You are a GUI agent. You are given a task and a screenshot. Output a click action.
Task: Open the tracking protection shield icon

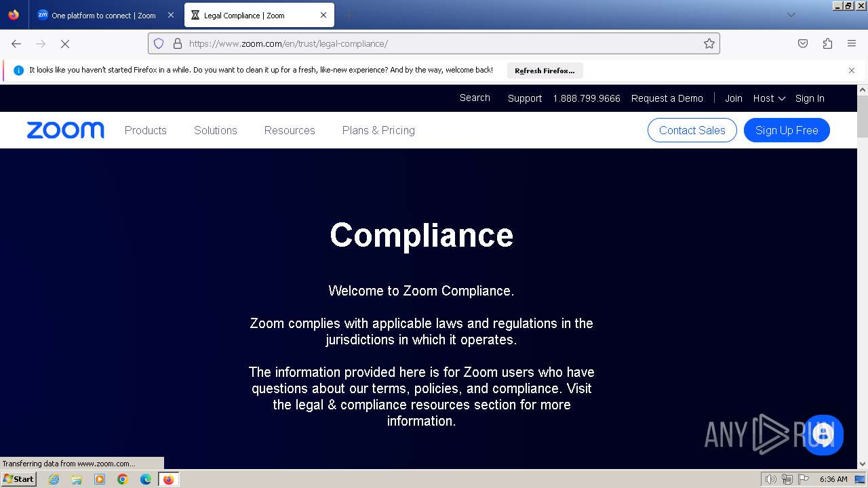(159, 43)
